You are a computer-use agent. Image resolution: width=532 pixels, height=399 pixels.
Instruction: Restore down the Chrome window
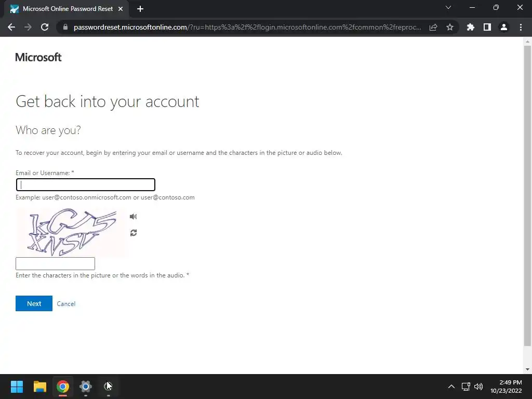point(496,7)
